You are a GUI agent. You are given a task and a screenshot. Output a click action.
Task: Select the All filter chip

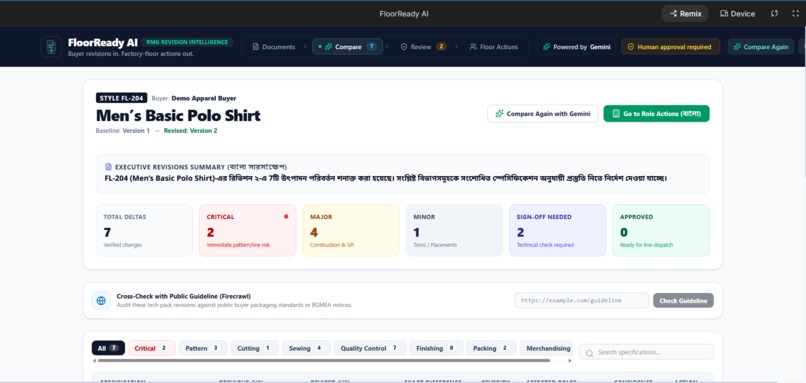[108, 348]
